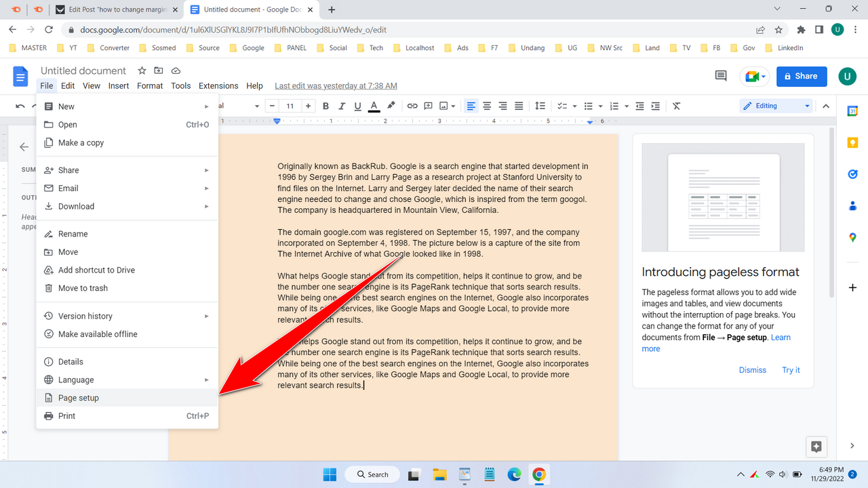Image resolution: width=868 pixels, height=488 pixels.
Task: Apply highlight color with the highlighter icon
Action: pos(391,106)
